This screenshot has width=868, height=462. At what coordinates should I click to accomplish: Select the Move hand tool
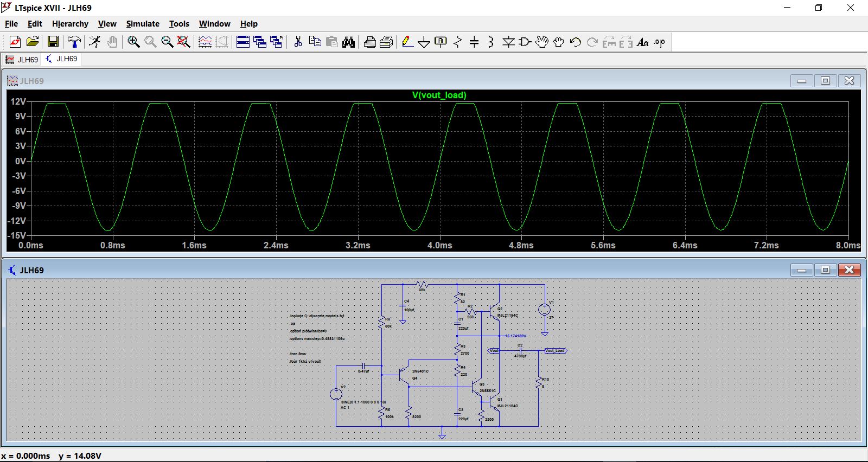[x=542, y=42]
